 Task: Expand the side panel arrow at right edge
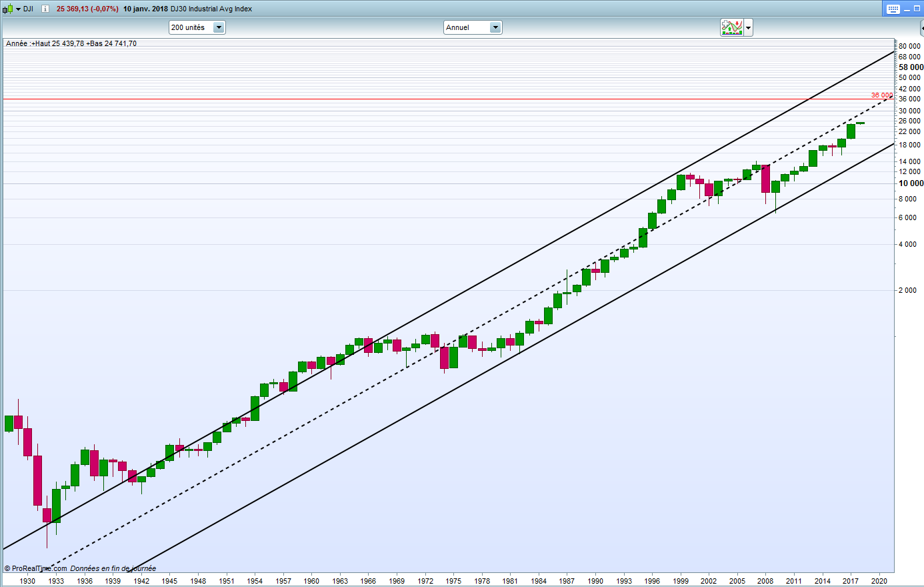921,28
